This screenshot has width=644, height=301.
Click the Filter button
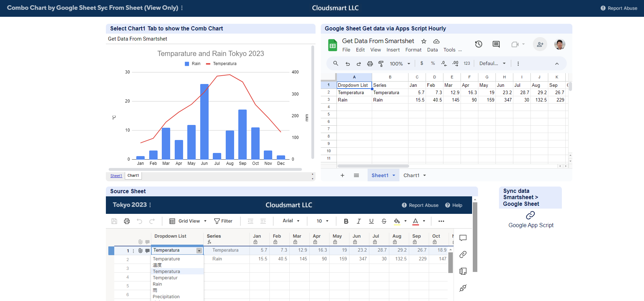point(223,221)
